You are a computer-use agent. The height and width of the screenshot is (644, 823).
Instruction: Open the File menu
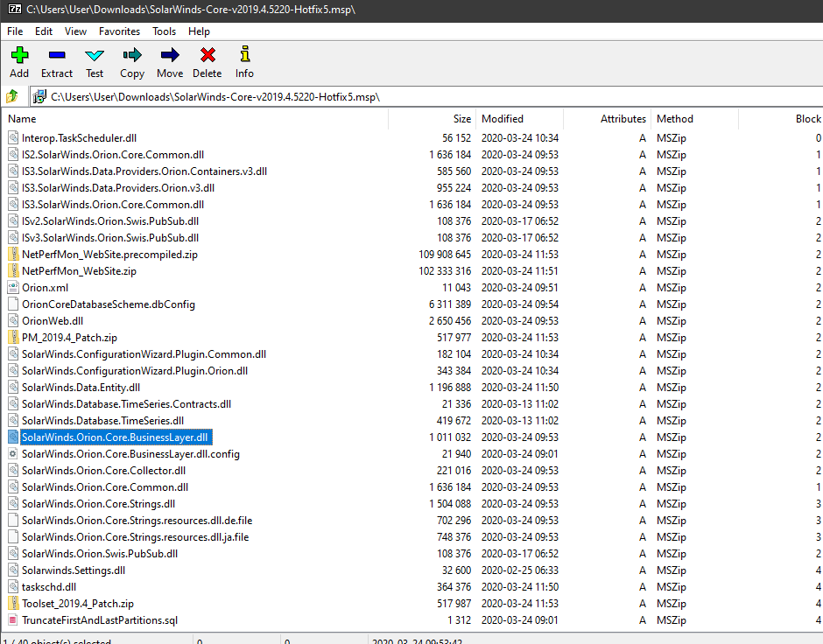point(15,31)
